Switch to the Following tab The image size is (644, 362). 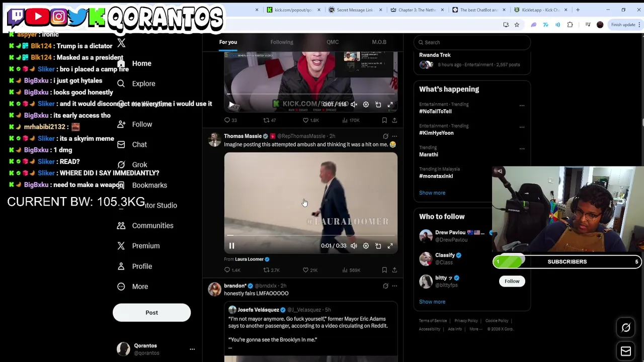tap(282, 42)
